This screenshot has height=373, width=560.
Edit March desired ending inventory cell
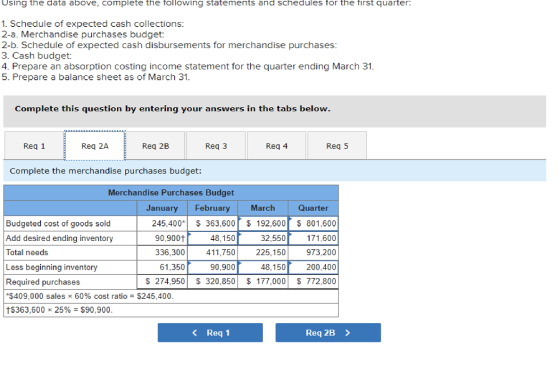coord(263,238)
